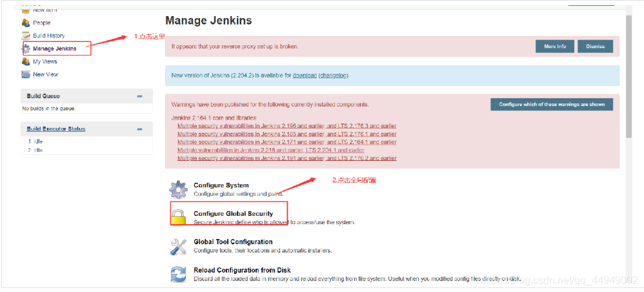The height and width of the screenshot is (292, 644).
Task: Open the Build Executor Status link
Action: [x=56, y=129]
